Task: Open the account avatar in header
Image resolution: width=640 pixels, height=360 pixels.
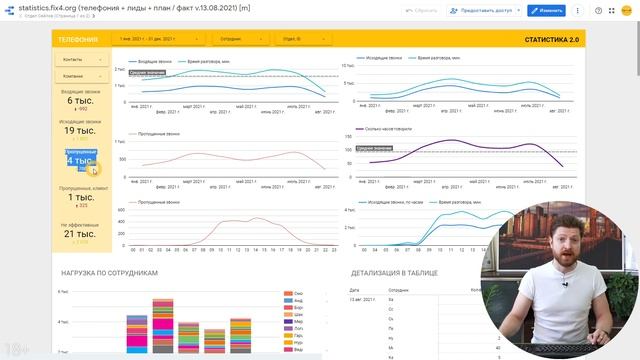Action: 627,11
